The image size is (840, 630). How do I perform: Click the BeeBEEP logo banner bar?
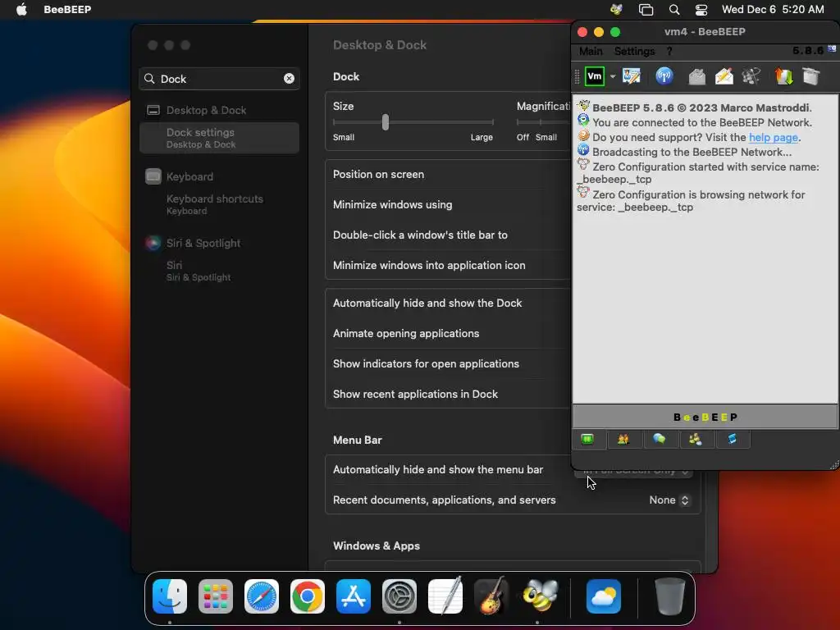coord(705,417)
